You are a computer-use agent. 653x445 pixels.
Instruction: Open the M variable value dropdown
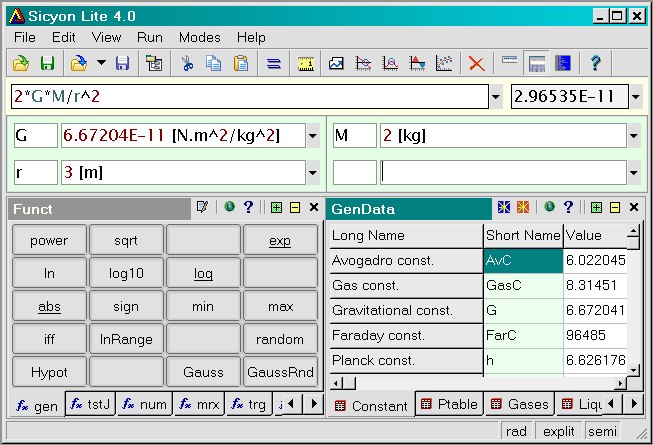(633, 136)
